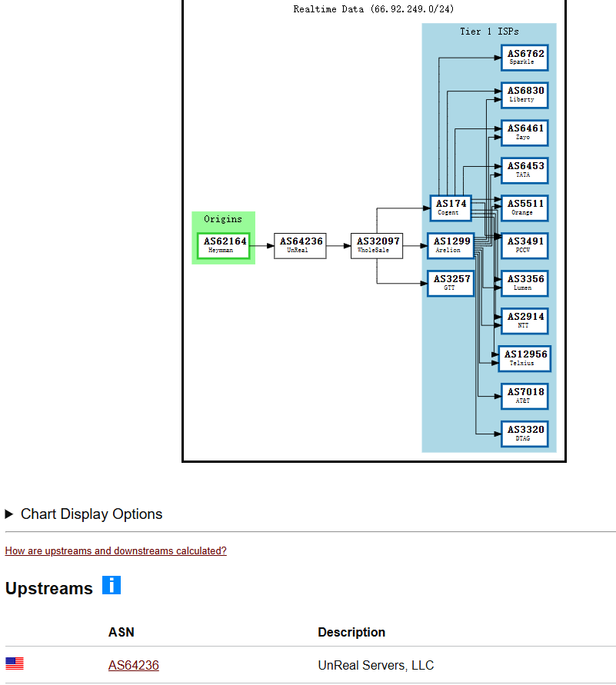Click the AS64236 UnReal node in graph
This screenshot has width=616, height=685.
[x=300, y=245]
